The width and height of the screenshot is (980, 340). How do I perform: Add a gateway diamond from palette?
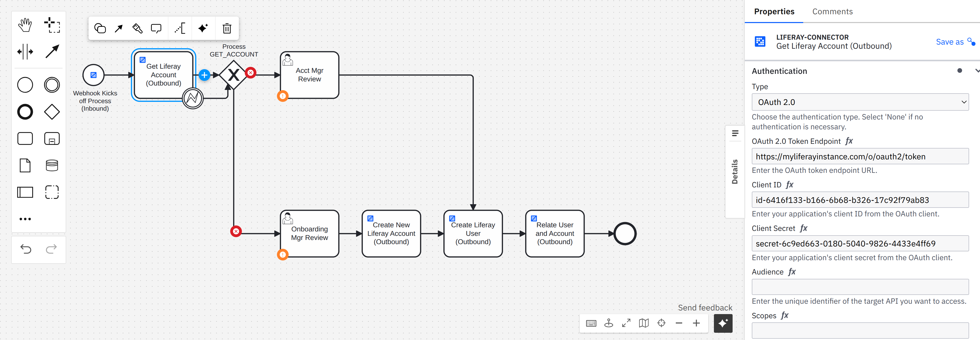tap(52, 112)
